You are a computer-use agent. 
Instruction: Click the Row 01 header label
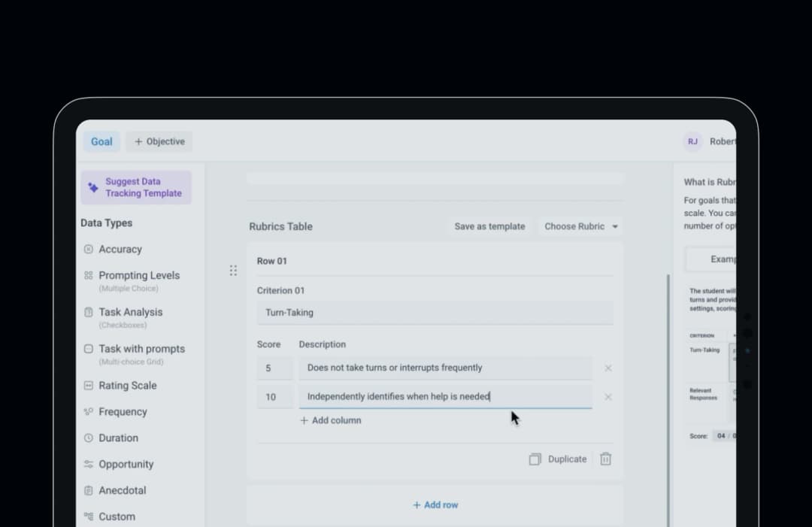(x=272, y=261)
